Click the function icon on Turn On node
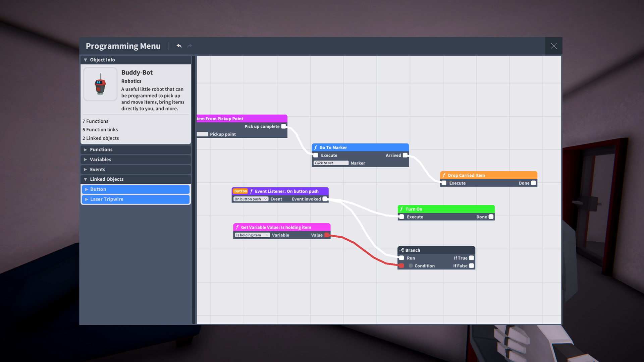This screenshot has width=644, height=362. (x=402, y=209)
